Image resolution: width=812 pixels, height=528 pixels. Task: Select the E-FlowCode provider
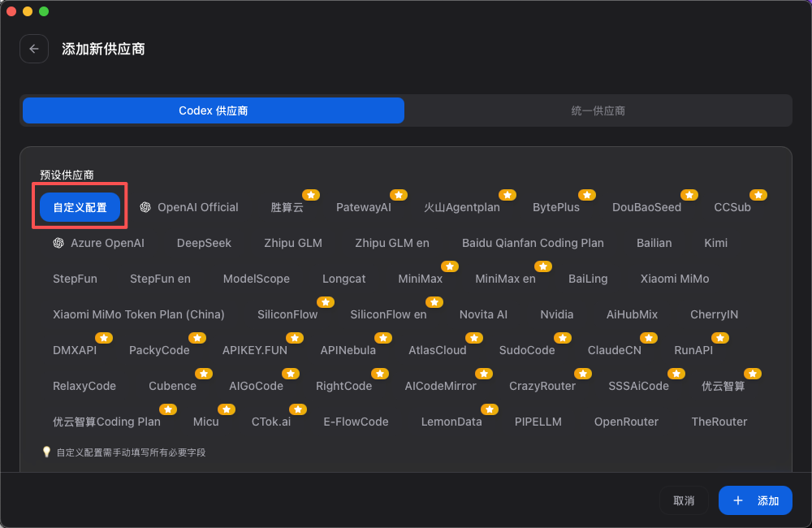(x=356, y=422)
